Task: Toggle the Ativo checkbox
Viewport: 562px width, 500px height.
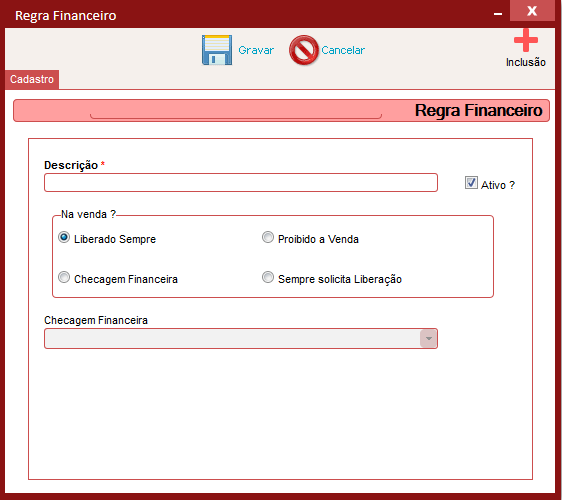Action: coord(471,183)
